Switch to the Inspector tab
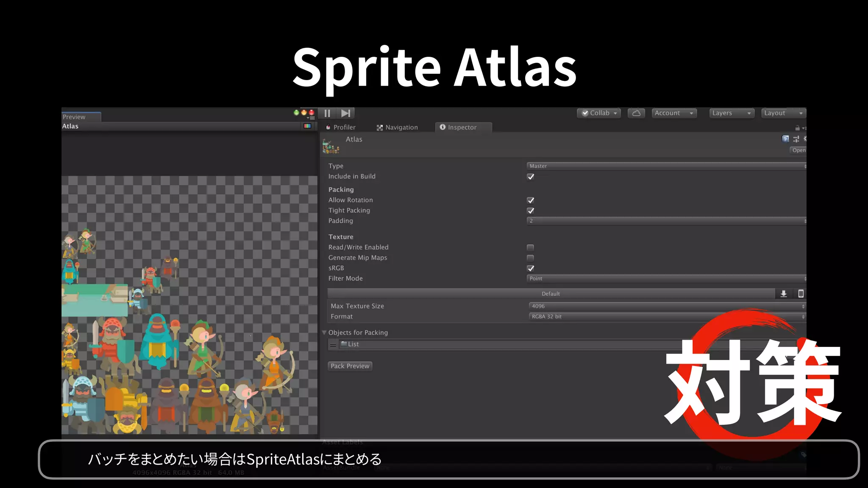Viewport: 868px width, 488px height. tap(463, 127)
